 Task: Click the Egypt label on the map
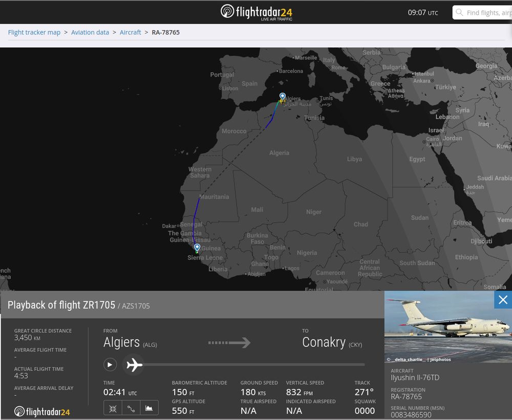pyautogui.click(x=417, y=159)
